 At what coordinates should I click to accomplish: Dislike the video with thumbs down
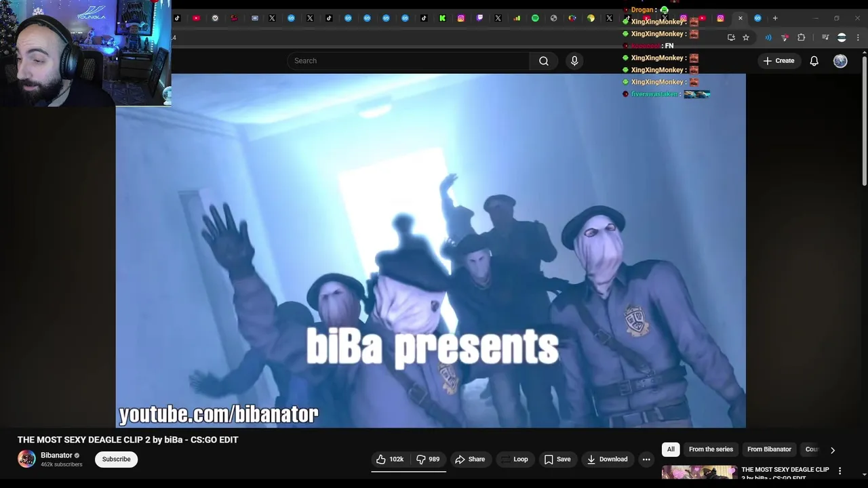[x=428, y=460]
